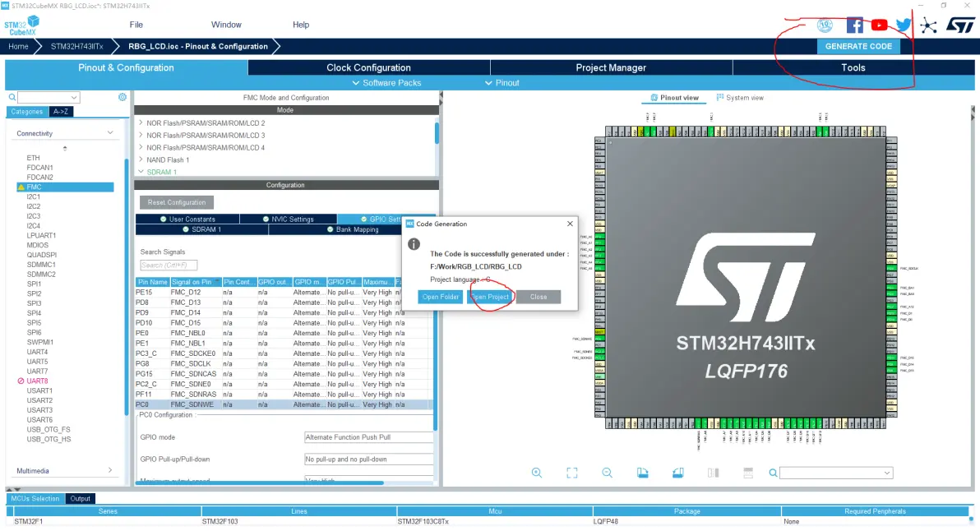Click the GENERATE CODE button

click(858, 47)
